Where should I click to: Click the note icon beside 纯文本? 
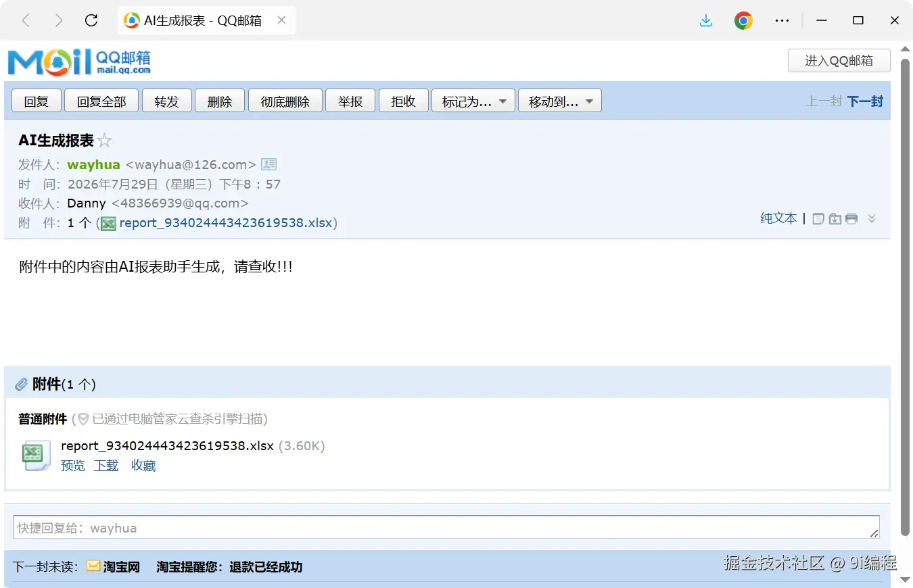818,218
